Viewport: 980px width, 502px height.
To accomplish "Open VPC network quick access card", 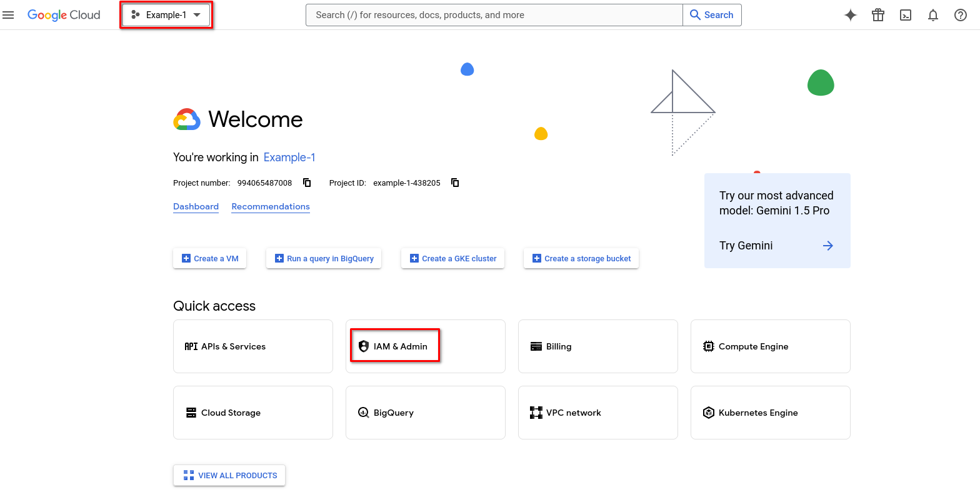I will (598, 413).
